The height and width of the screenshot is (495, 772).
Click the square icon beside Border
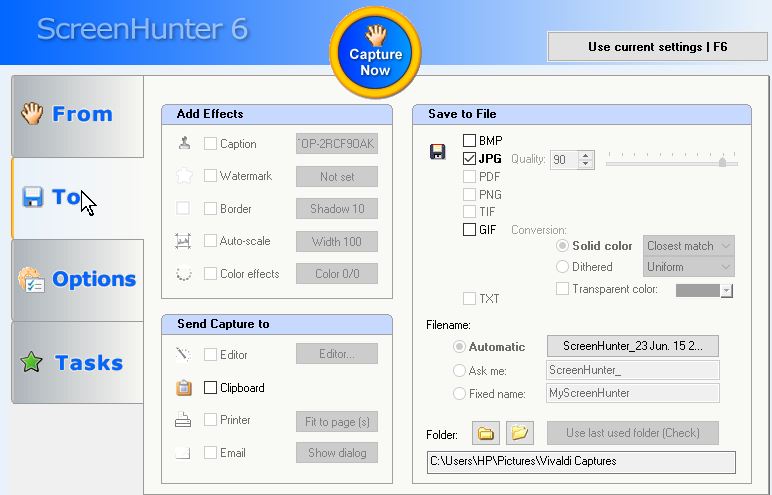point(183,208)
